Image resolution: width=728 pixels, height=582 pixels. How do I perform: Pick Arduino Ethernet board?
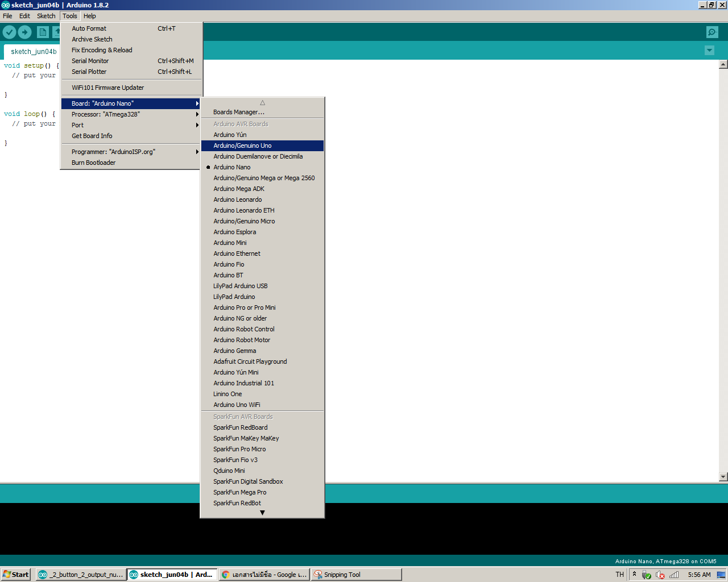(x=262, y=253)
